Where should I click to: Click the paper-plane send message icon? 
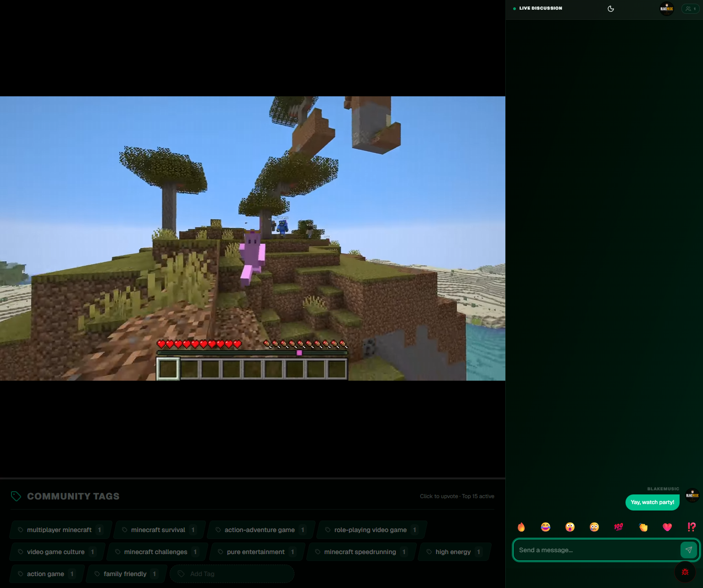(x=688, y=549)
